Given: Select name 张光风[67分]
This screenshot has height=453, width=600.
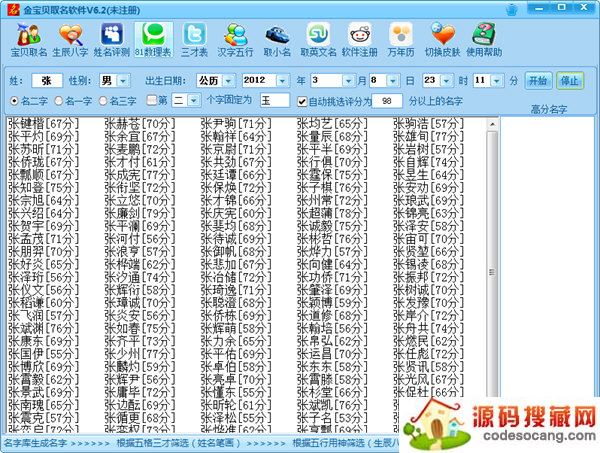Looking at the screenshot, I should pyautogui.click(x=428, y=380).
